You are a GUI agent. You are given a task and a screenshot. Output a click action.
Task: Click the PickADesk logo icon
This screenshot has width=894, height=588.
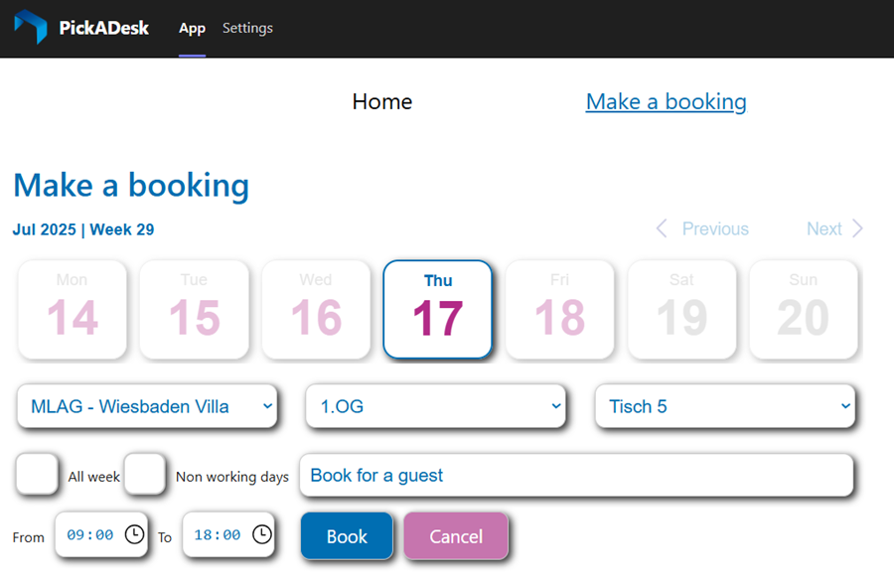pyautogui.click(x=30, y=28)
